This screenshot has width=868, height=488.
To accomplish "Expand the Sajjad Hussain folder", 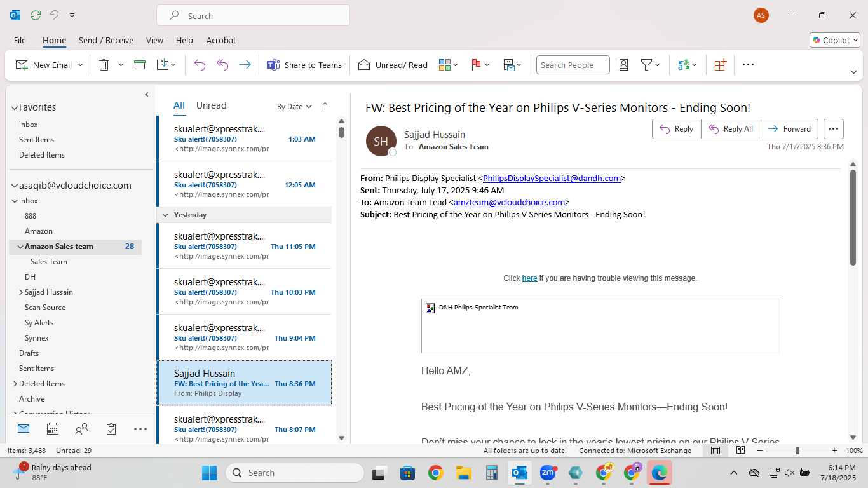I will click(21, 292).
